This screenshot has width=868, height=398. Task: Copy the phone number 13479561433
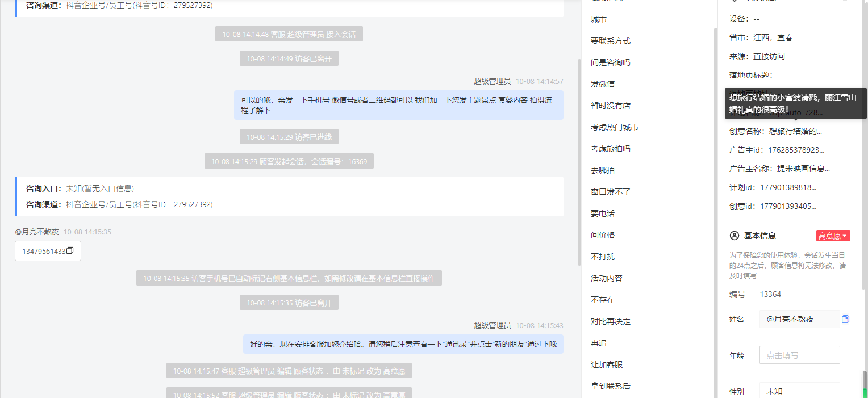(x=70, y=251)
